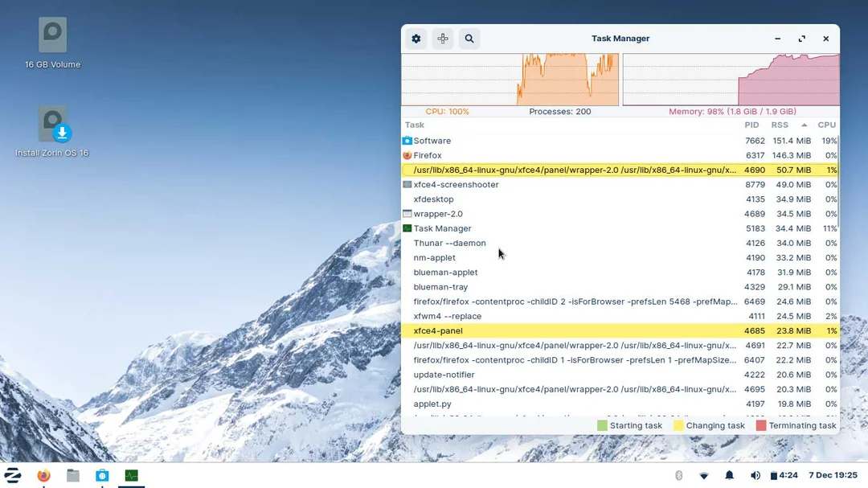Maximize the Task Manager window

pyautogui.click(x=801, y=39)
